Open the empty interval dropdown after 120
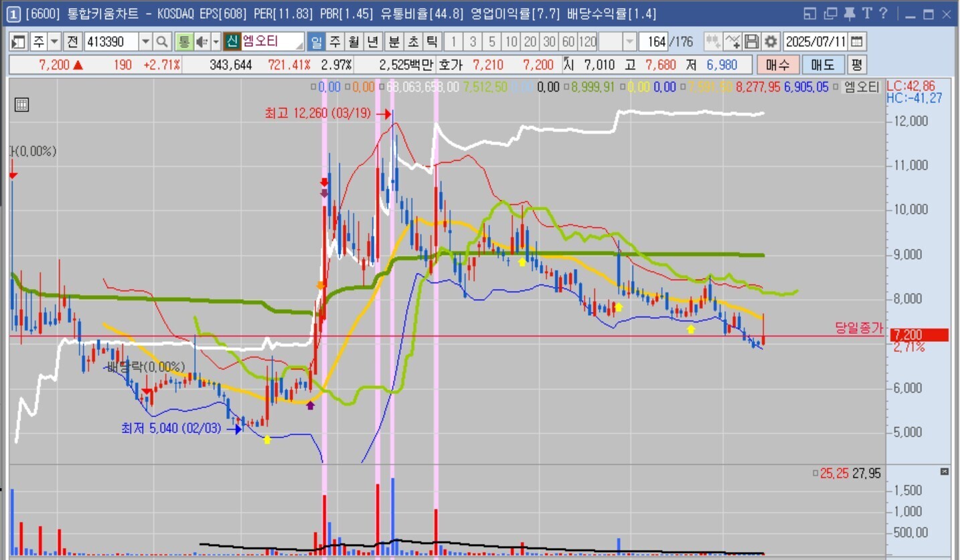 (629, 42)
